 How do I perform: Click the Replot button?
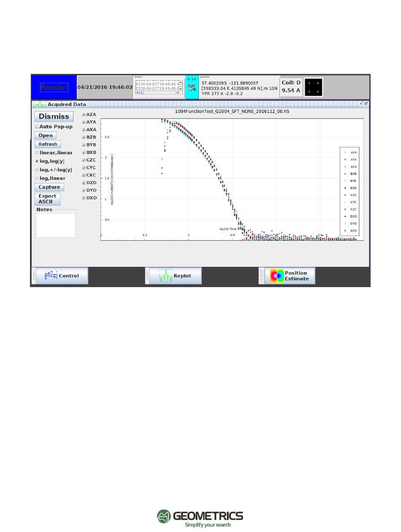coord(175,276)
